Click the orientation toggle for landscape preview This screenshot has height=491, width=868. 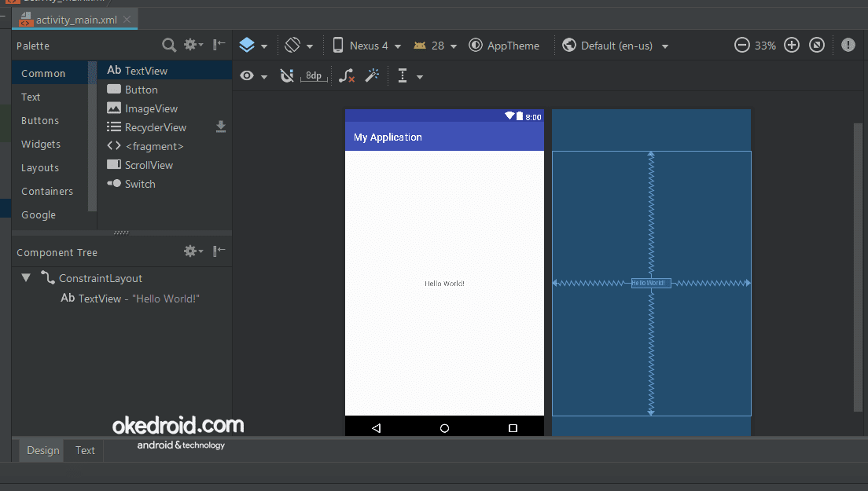click(x=296, y=45)
